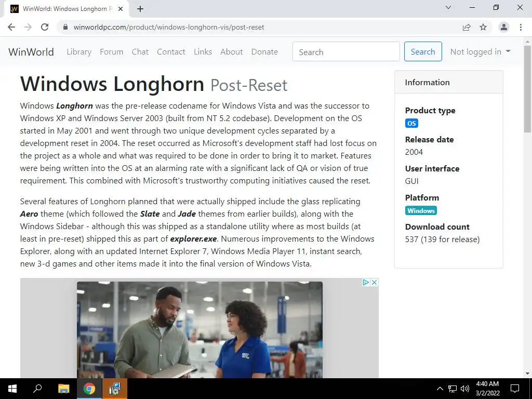Click the WinWorld brand link
532x399 pixels.
coord(31,52)
